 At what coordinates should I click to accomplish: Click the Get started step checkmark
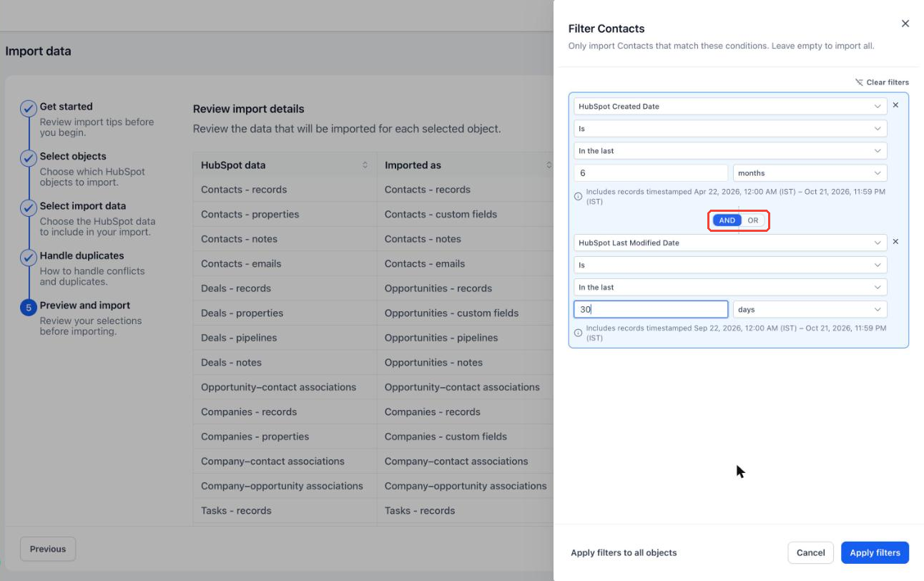pyautogui.click(x=28, y=109)
